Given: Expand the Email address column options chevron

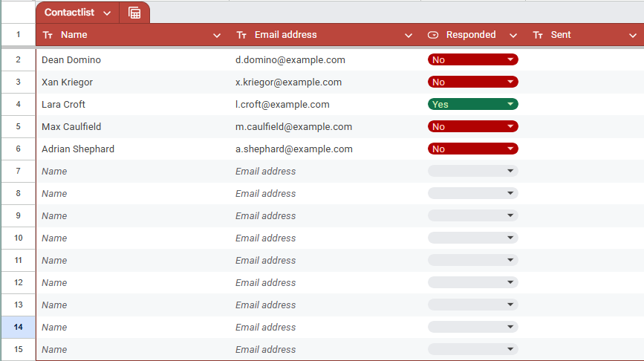Looking at the screenshot, I should pos(409,35).
